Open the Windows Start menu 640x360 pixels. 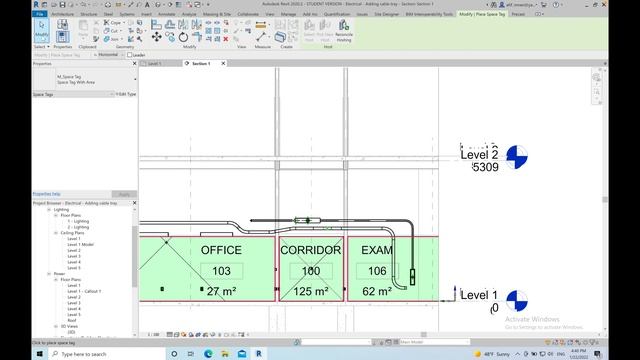pos(40,354)
